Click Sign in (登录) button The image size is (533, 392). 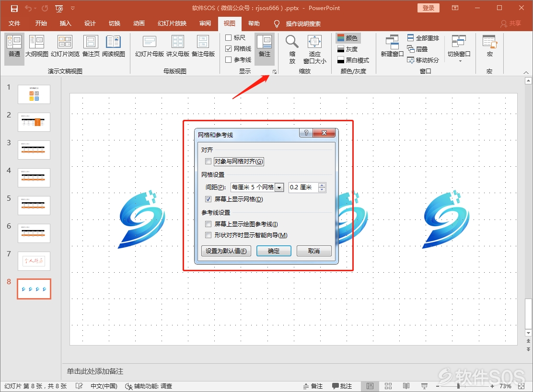click(x=429, y=8)
